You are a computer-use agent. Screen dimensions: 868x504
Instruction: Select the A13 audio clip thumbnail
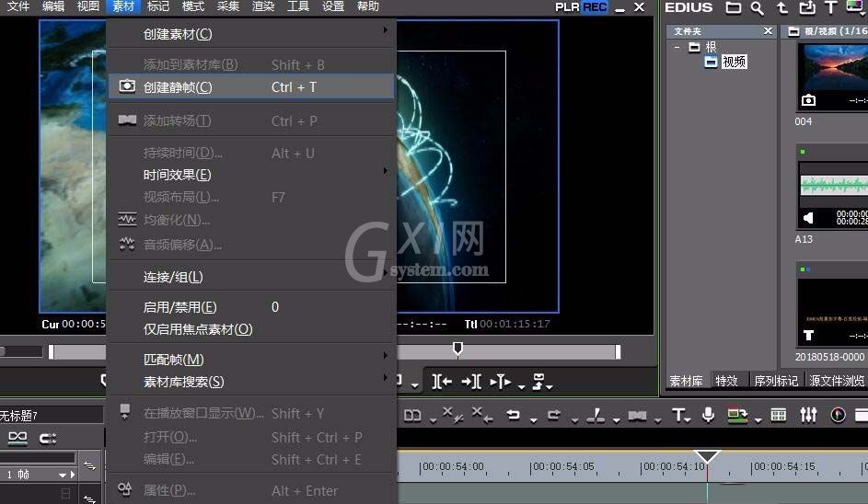click(x=832, y=195)
